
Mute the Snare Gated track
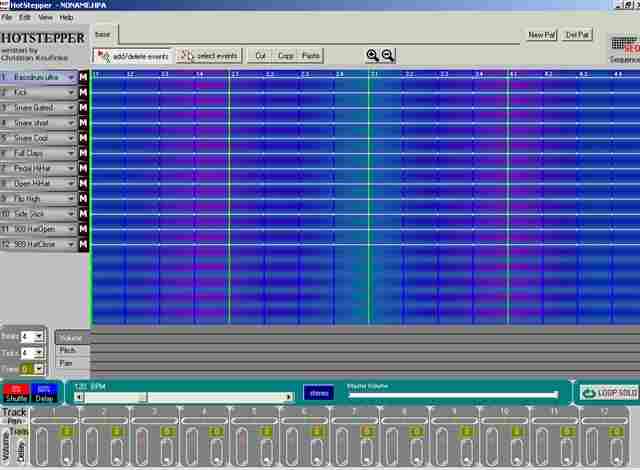click(83, 107)
